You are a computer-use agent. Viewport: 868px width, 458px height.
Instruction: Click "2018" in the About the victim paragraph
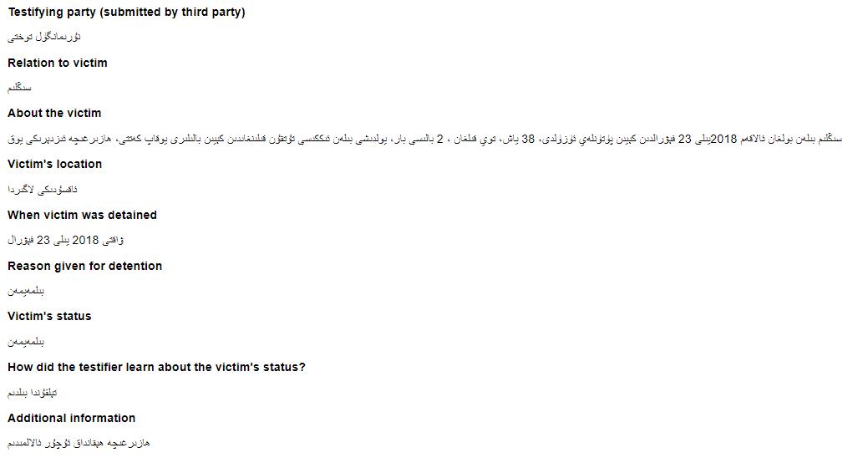pyautogui.click(x=723, y=139)
